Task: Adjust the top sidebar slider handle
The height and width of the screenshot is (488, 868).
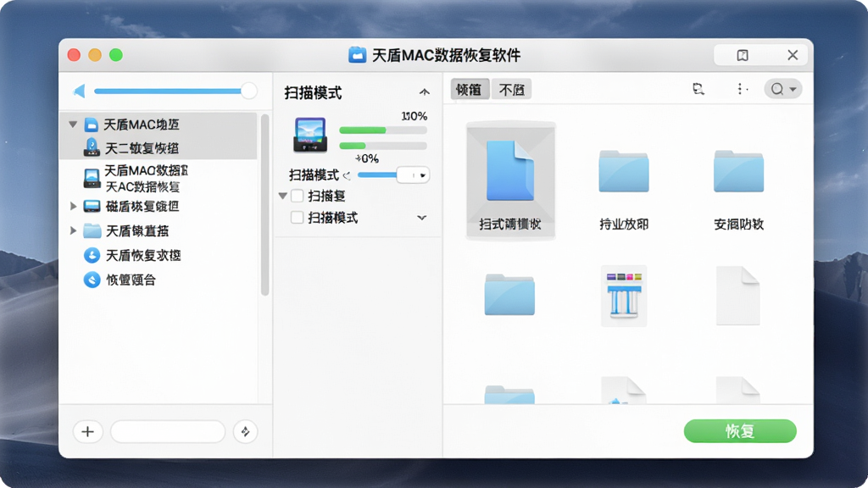Action: pos(249,91)
